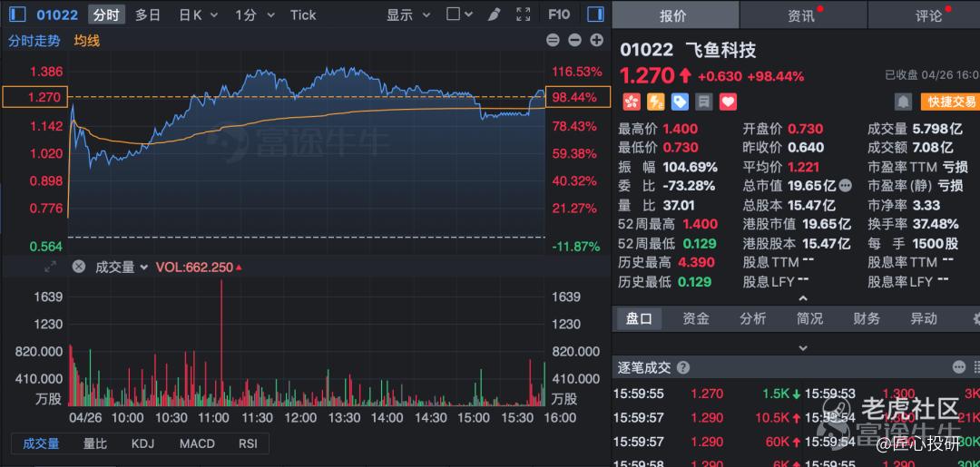
Task: Expand the order book with down chevron
Action: [803, 347]
